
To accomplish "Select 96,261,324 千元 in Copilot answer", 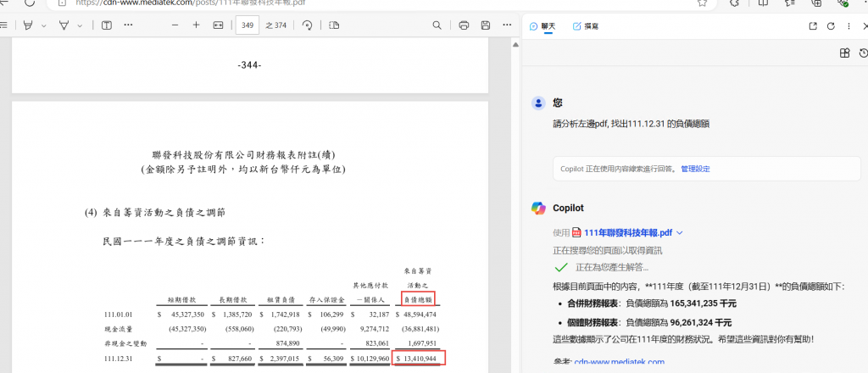I will (700, 322).
